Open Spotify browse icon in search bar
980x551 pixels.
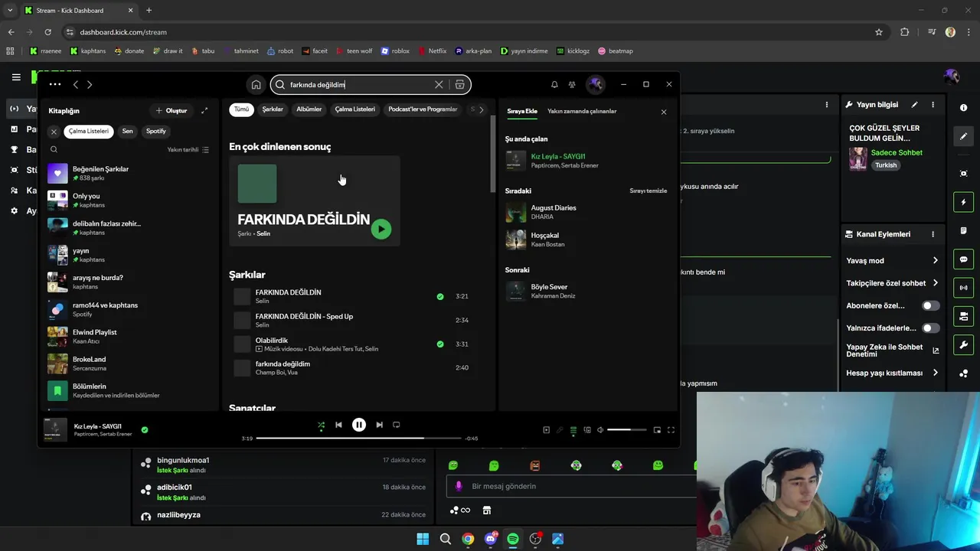[x=459, y=85]
